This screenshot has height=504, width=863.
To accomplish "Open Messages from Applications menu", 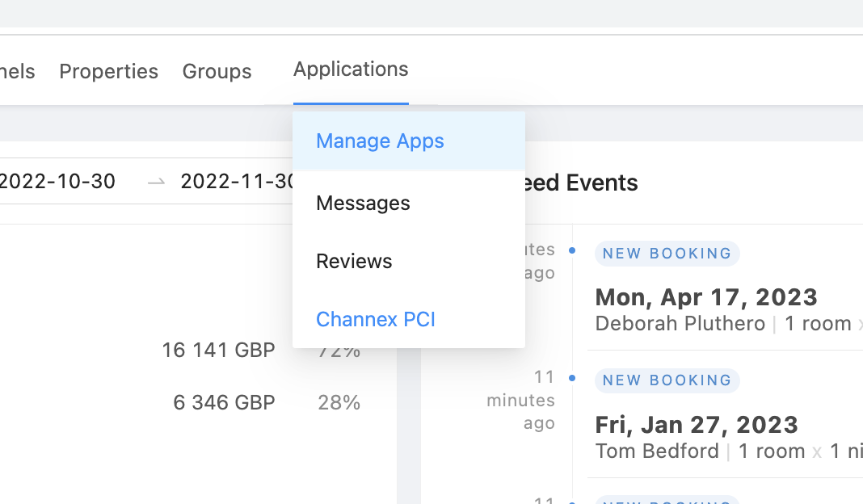I will [x=363, y=203].
